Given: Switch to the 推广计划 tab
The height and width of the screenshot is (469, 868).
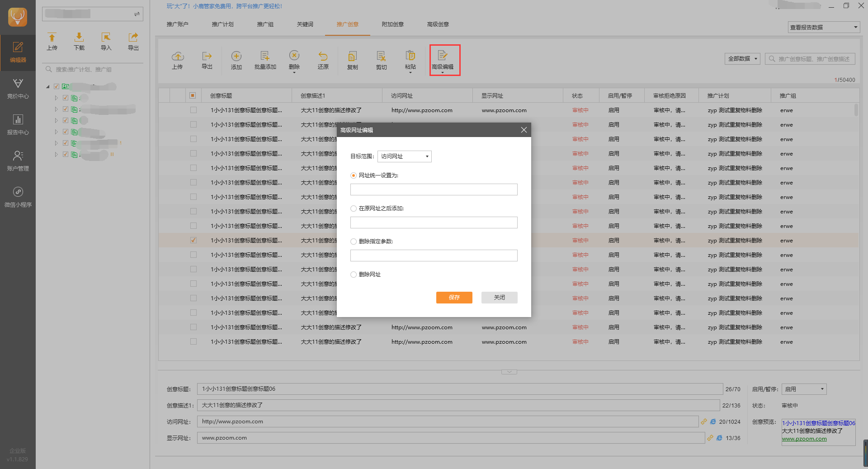Looking at the screenshot, I should coord(222,24).
